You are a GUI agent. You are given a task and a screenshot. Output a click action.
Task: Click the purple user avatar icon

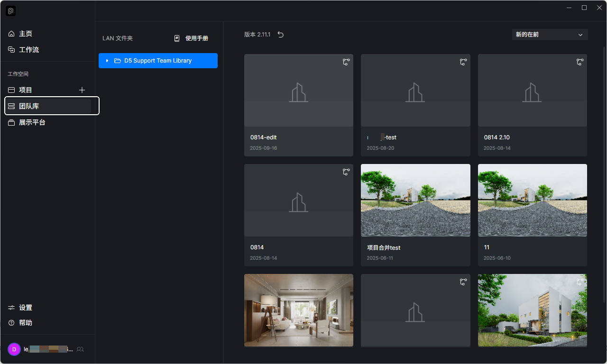[x=14, y=349]
